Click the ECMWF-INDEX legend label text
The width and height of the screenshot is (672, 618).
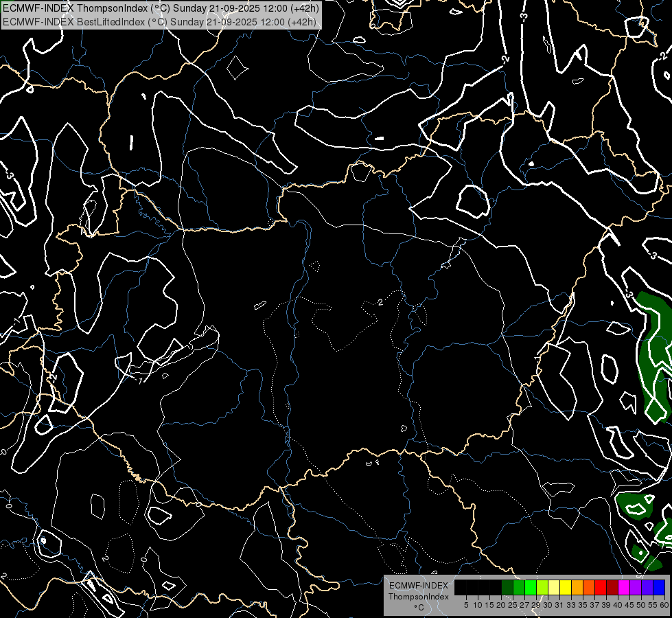pyautogui.click(x=418, y=585)
